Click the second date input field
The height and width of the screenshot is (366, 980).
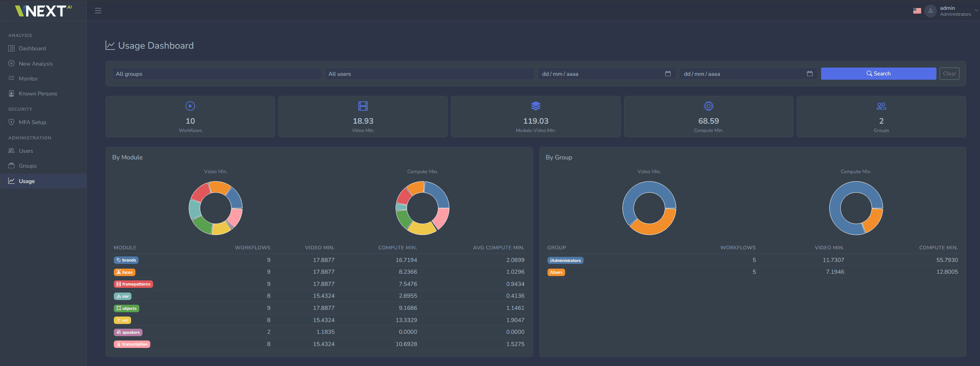coord(748,74)
